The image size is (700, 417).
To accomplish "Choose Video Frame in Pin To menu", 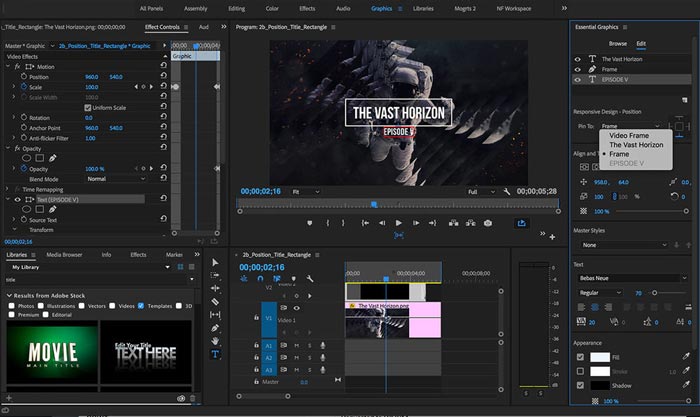I will [629, 135].
